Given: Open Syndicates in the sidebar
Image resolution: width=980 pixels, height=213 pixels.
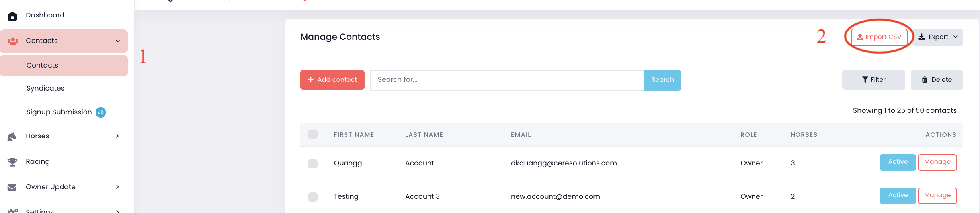Looking at the screenshot, I should pyautogui.click(x=45, y=88).
